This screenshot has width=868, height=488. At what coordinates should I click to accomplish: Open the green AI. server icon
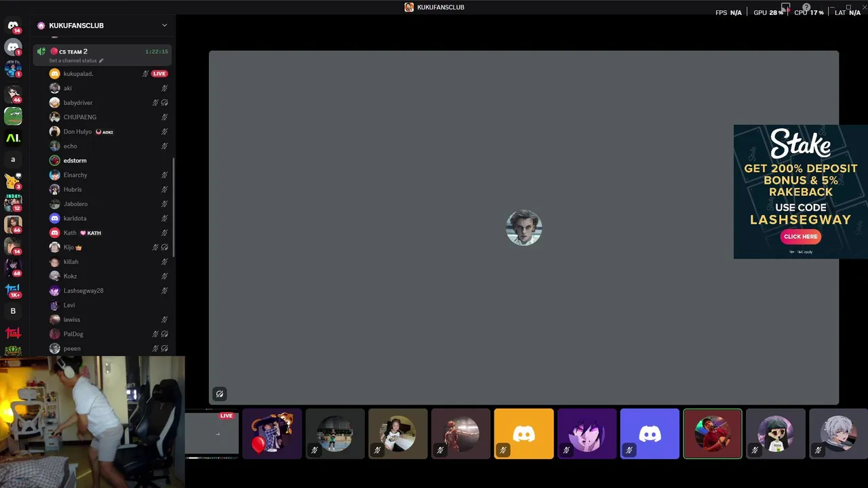(13, 138)
